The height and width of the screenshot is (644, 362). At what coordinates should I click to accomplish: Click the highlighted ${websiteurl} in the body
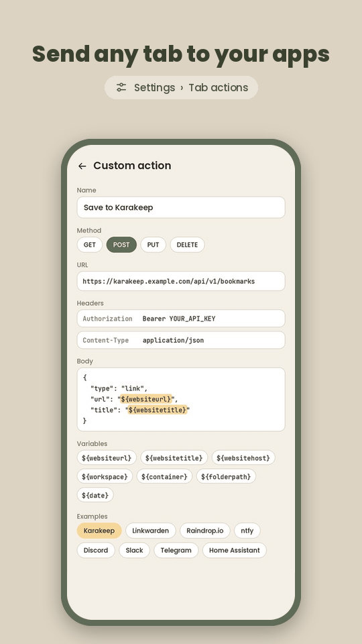(x=146, y=398)
